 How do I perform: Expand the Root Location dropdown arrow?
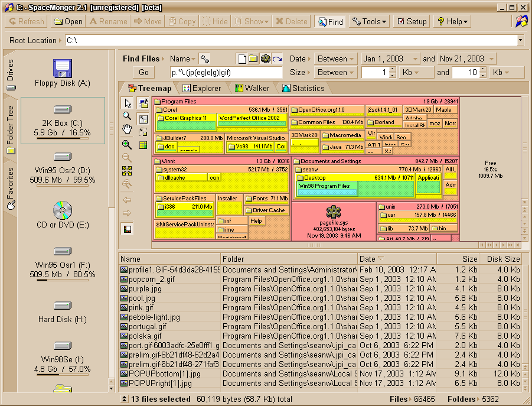point(520,40)
